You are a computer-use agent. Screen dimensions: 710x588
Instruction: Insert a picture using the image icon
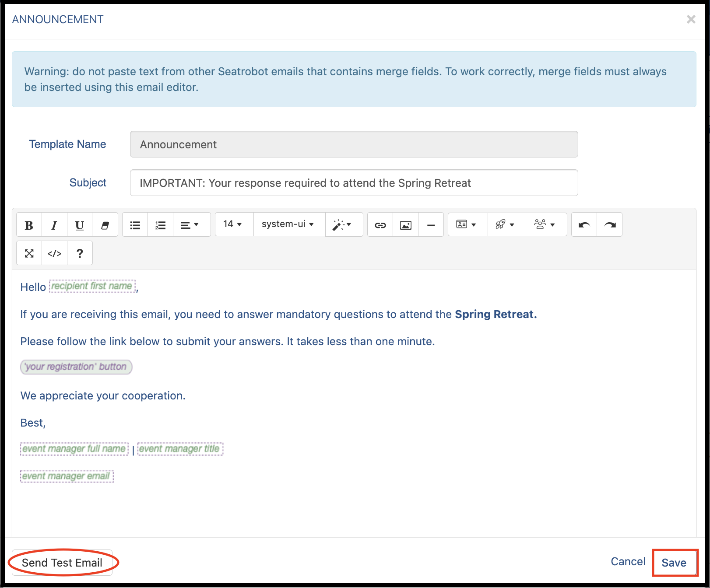(x=406, y=225)
